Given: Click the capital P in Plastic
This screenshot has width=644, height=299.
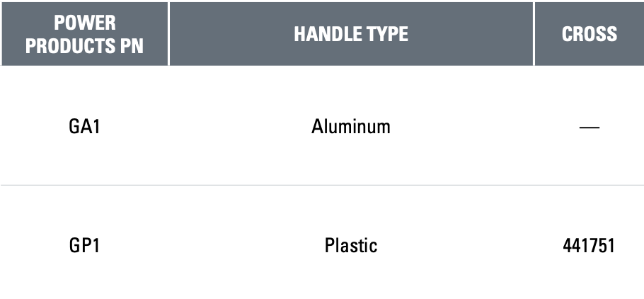Looking at the screenshot, I should 330,245.
